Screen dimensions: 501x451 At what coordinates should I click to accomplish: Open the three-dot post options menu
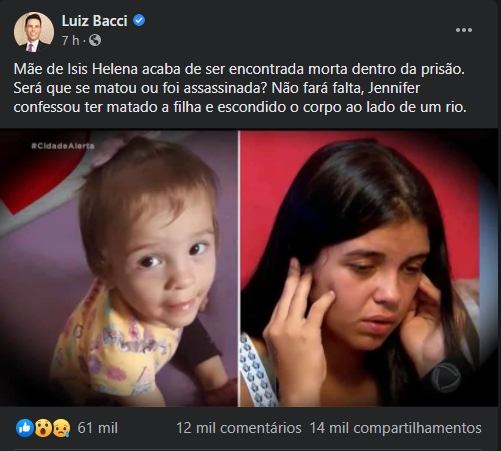464,30
